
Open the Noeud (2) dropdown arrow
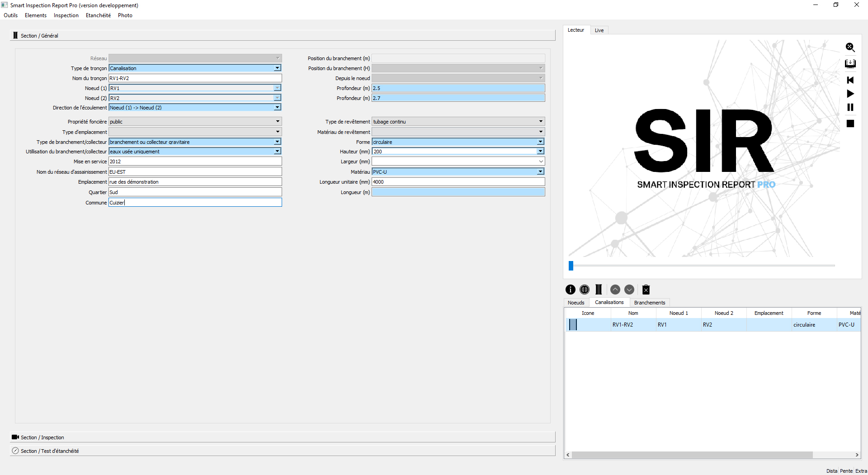(x=277, y=98)
